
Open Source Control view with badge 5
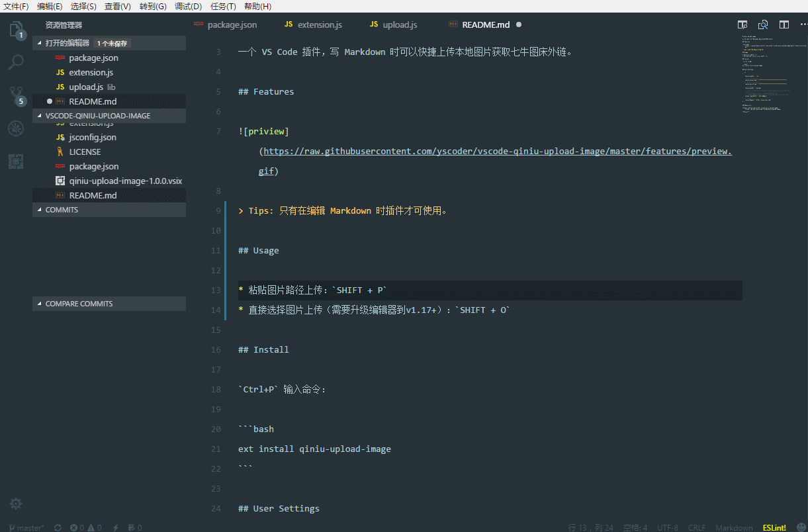pos(16,95)
